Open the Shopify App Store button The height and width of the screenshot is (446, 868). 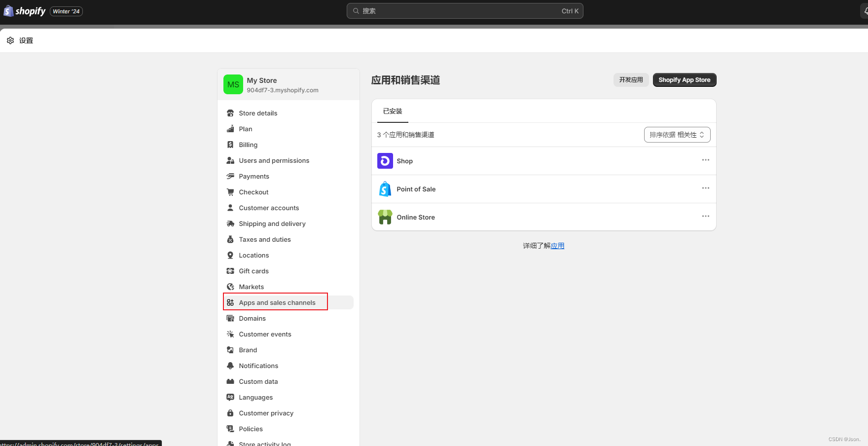point(685,80)
